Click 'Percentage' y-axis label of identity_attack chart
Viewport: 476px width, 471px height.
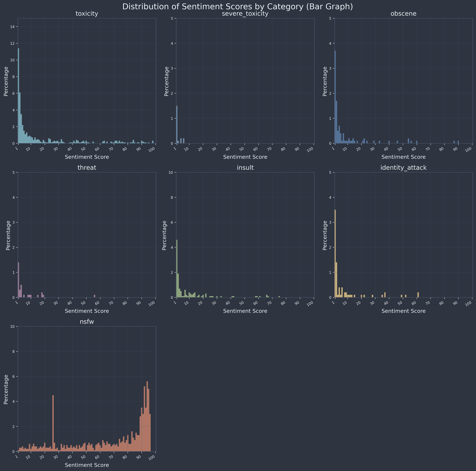click(x=325, y=235)
